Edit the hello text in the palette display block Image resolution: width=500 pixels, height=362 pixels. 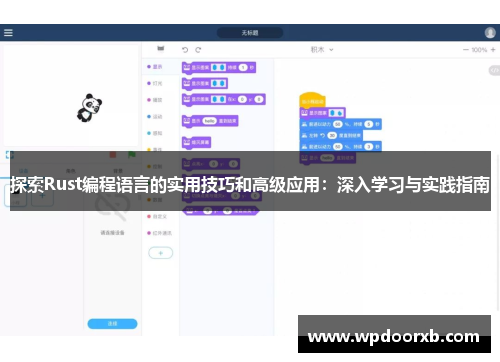[209, 121]
